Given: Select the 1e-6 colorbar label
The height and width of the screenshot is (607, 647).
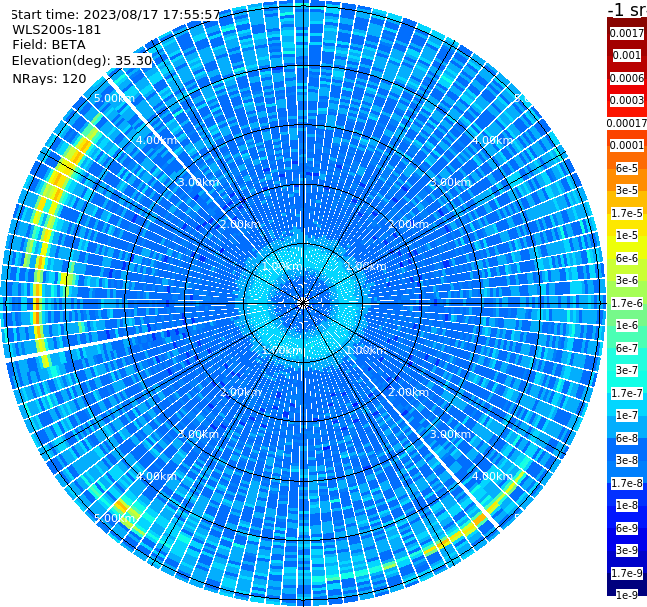Looking at the screenshot, I should pos(627,325).
